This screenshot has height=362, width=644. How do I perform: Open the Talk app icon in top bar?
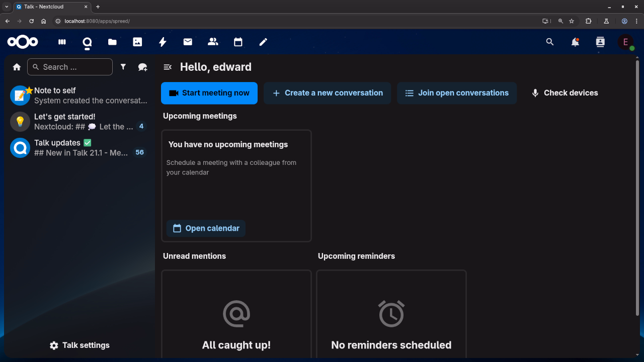pyautogui.click(x=87, y=42)
